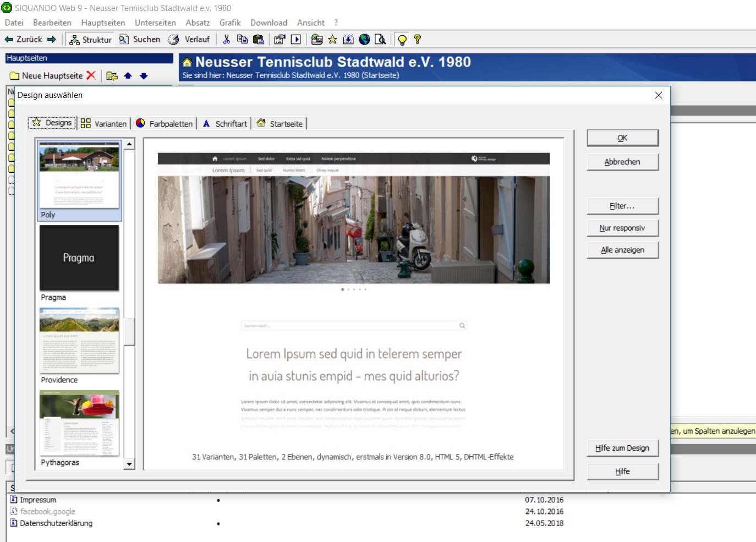756x542 pixels.
Task: Choose the Pythagoras design thumbnail
Action: tap(79, 423)
